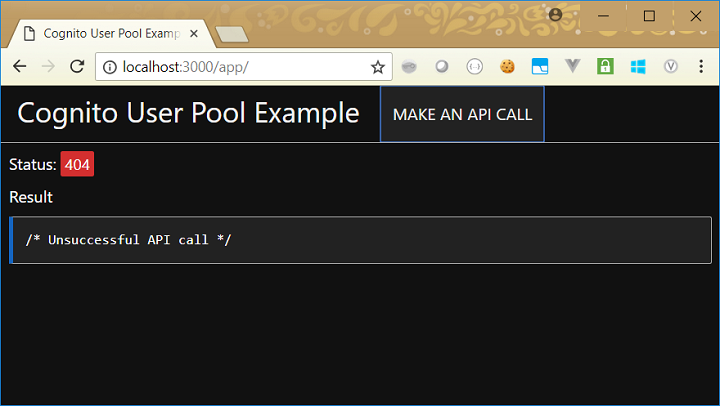Click the Vue devtools extension icon
720x406 pixels.
coord(572,67)
